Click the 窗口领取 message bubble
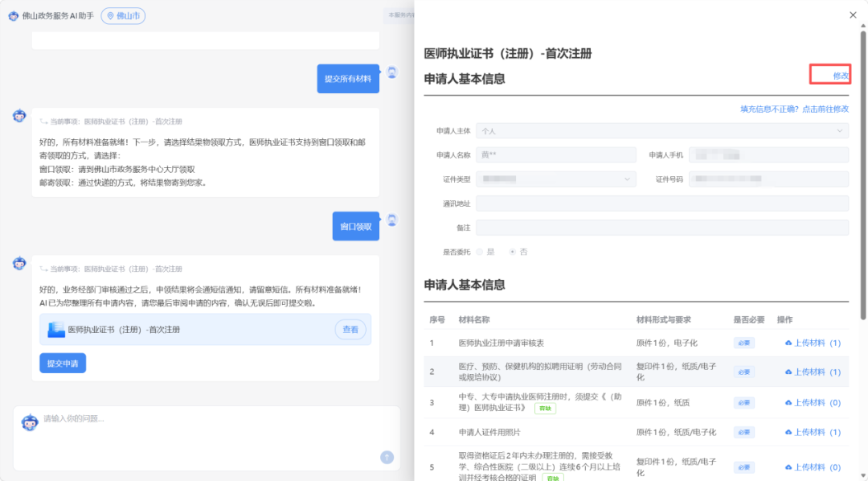Viewport: 868px width, 481px height. (355, 226)
